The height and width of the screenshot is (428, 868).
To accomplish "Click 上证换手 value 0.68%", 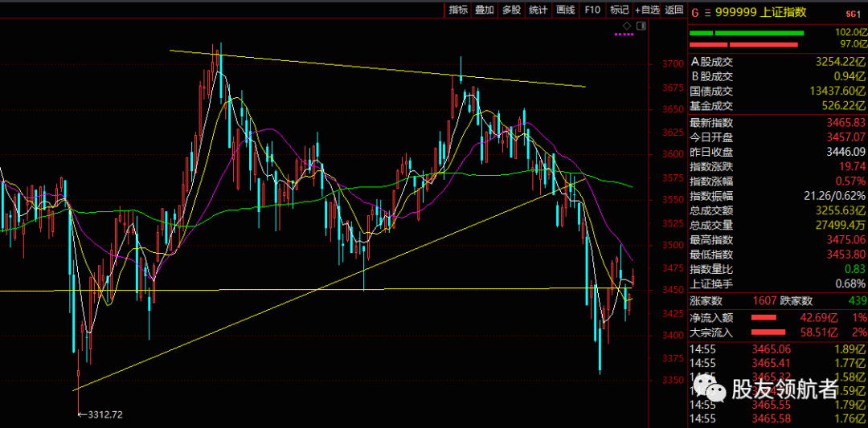I will 850,283.
